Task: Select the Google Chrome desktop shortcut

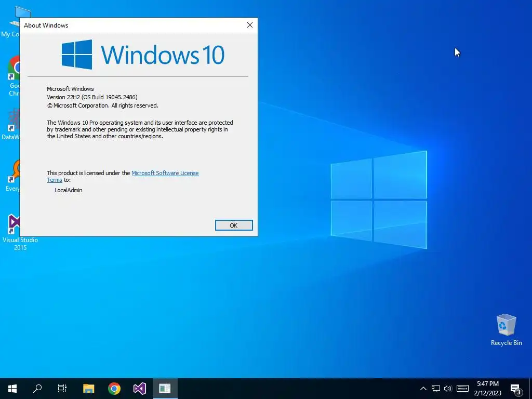Action: [14, 76]
